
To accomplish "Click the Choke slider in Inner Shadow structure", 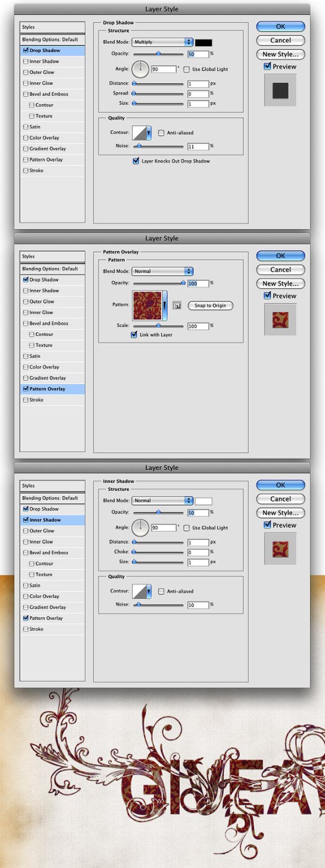I will click(x=158, y=552).
